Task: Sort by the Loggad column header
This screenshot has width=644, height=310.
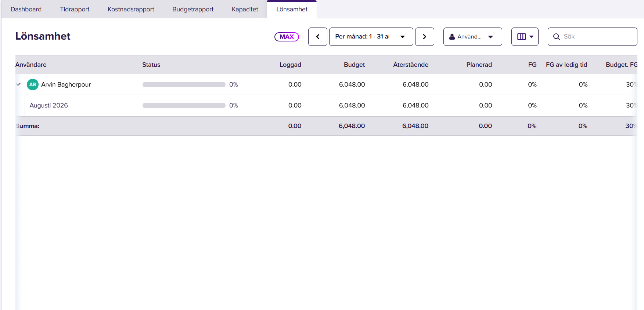Action: (x=290, y=65)
